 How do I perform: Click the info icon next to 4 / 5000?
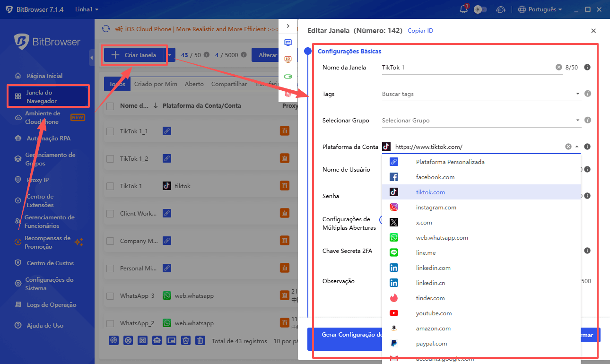pos(244,55)
